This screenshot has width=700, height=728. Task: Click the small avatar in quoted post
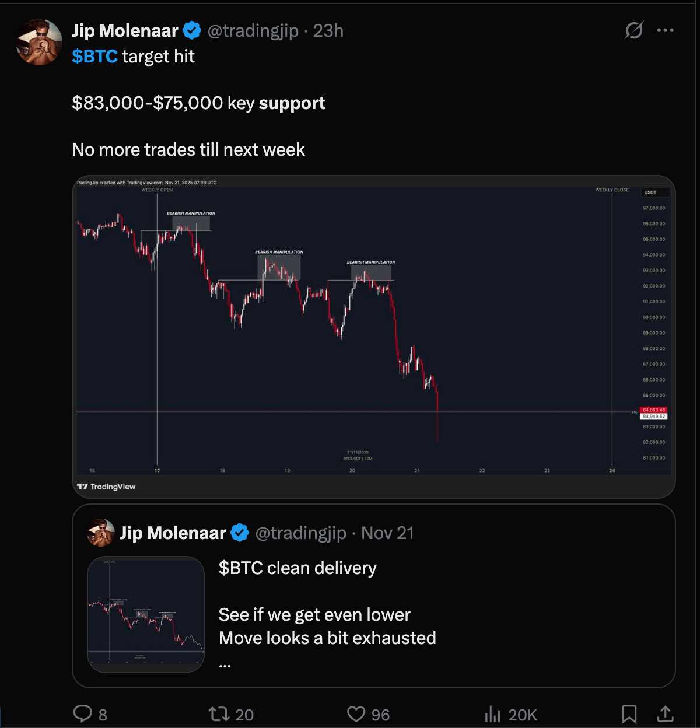click(101, 533)
